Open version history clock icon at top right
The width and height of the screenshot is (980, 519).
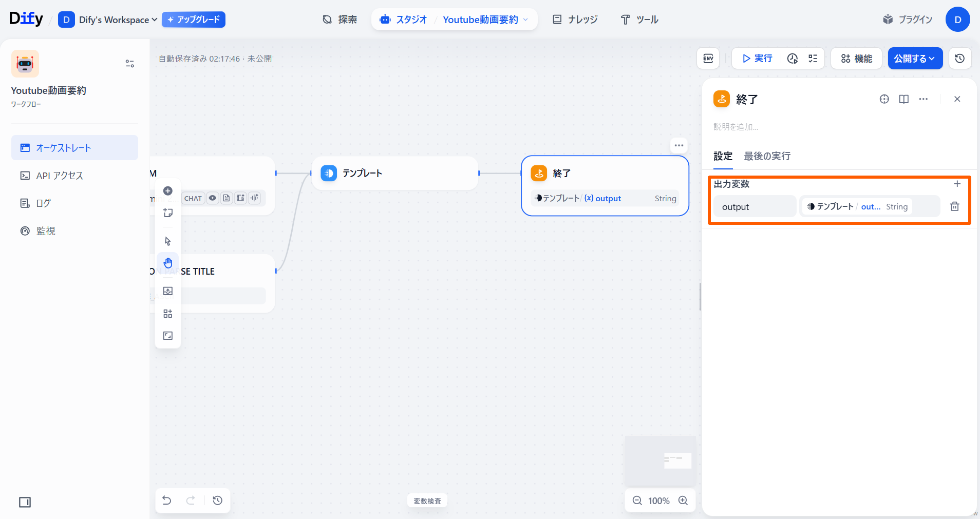(x=959, y=59)
